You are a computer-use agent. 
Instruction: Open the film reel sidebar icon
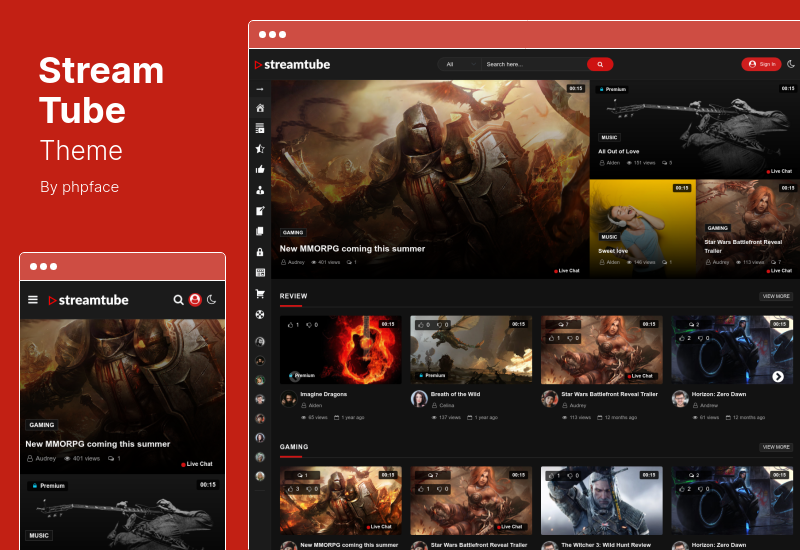click(260, 314)
